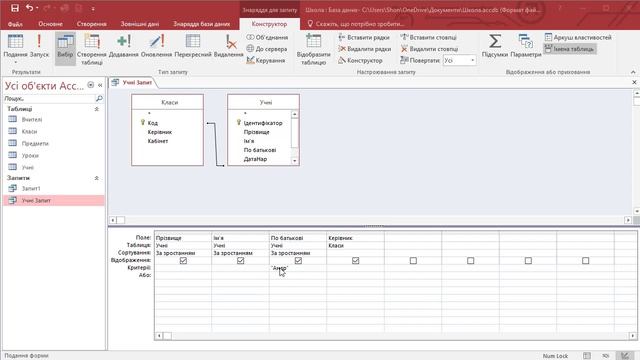Collapse the Запити group

pos(97,178)
